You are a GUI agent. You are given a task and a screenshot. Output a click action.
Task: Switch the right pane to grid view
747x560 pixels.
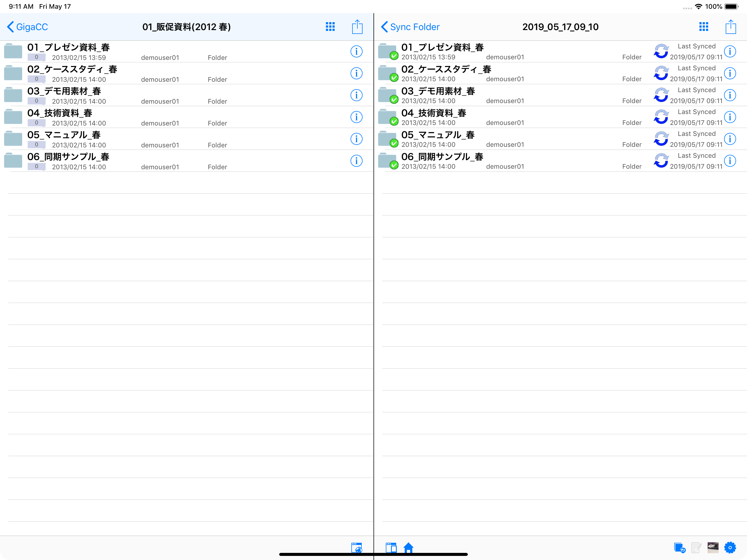[x=704, y=27]
